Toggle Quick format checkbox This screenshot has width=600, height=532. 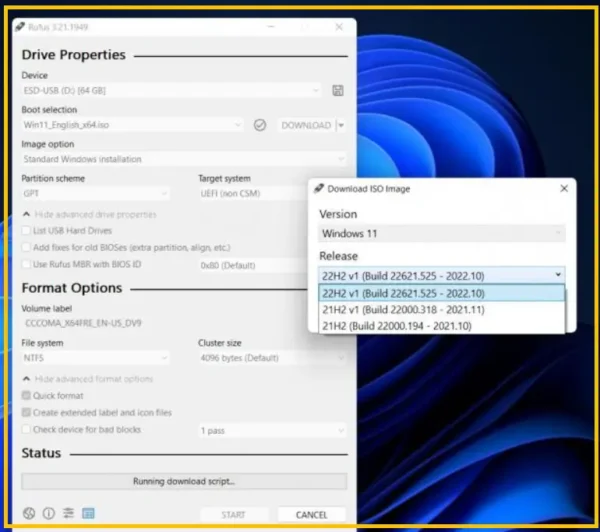coord(26,395)
